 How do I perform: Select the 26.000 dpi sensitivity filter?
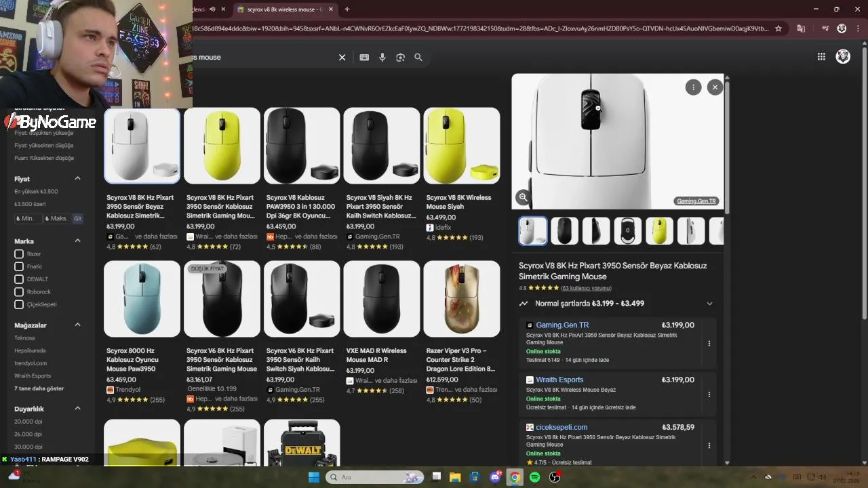(x=28, y=434)
